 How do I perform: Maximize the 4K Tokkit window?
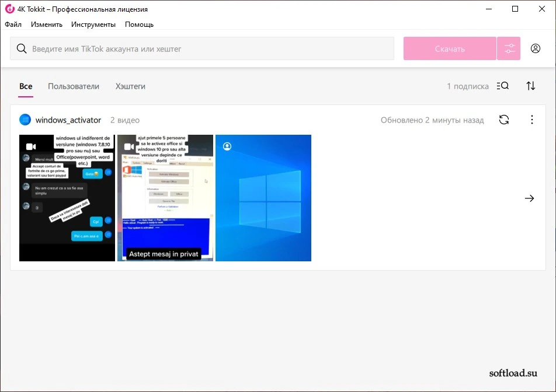coord(515,9)
